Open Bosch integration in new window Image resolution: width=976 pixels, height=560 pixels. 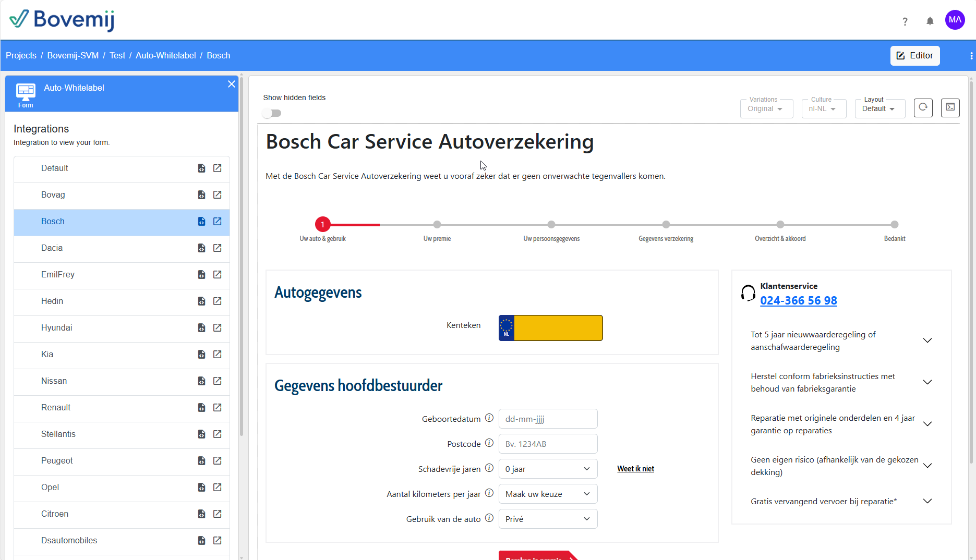click(218, 221)
